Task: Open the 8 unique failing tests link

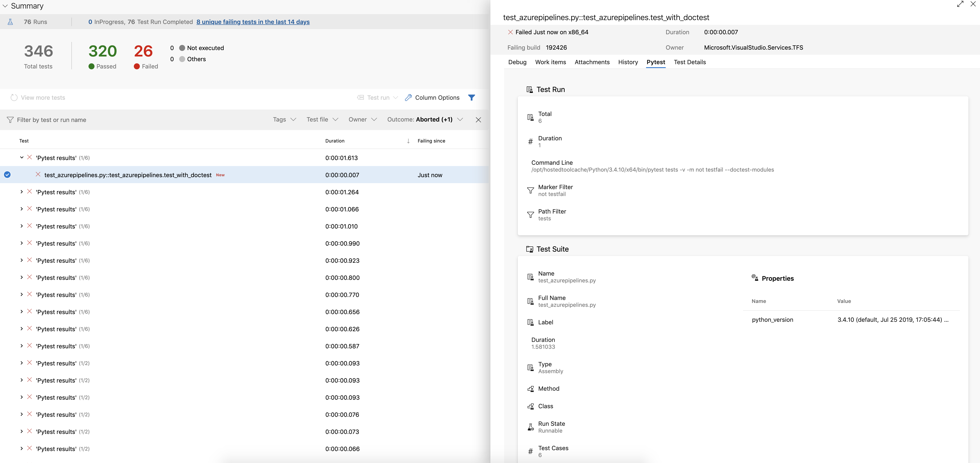Action: [253, 22]
